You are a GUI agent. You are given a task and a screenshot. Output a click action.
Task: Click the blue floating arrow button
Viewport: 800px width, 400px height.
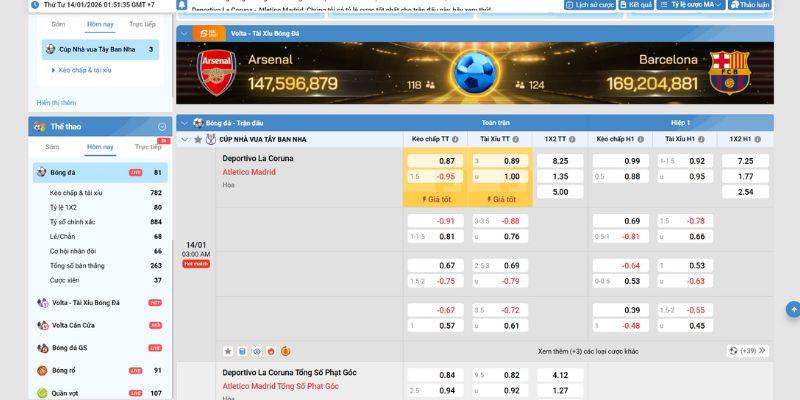pyautogui.click(x=793, y=309)
